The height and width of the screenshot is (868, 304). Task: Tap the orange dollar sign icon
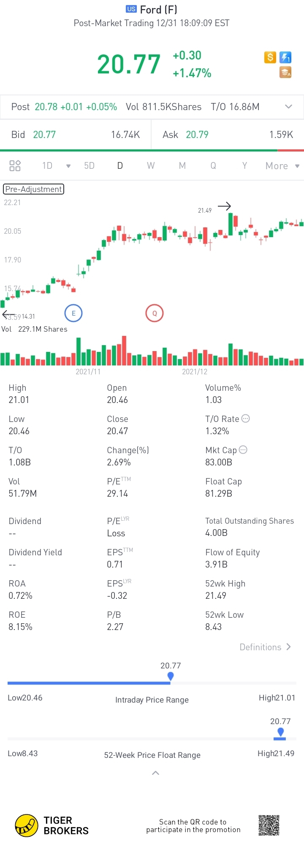tap(270, 57)
